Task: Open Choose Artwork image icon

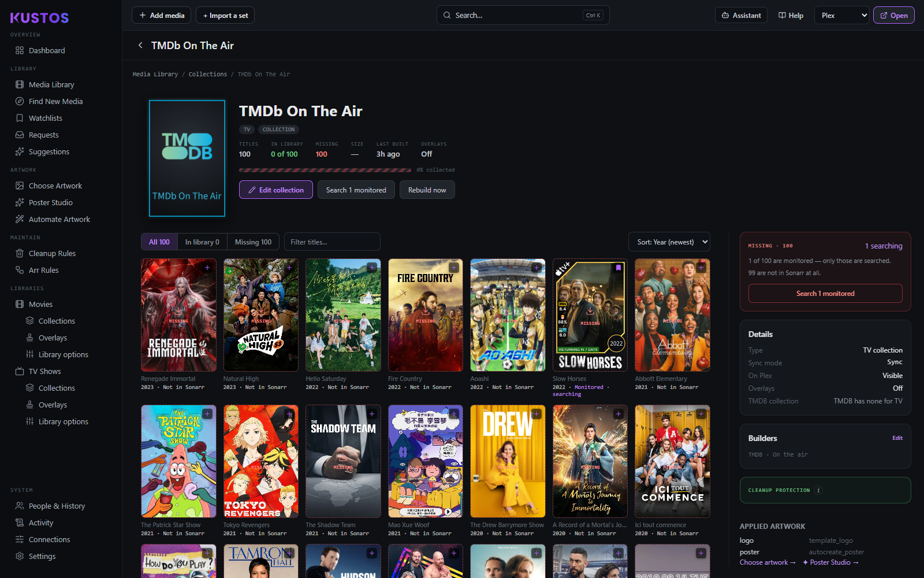Action: pos(20,186)
